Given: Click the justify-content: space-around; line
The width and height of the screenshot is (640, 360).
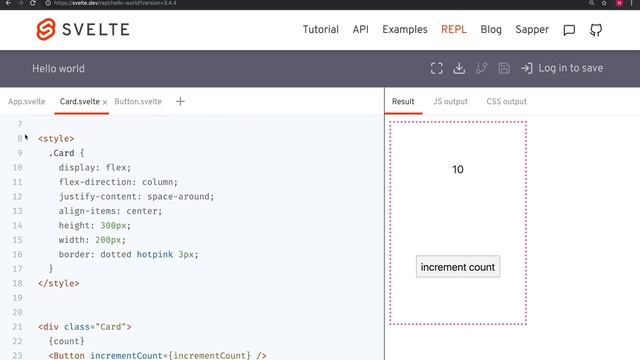Looking at the screenshot, I should tap(136, 197).
